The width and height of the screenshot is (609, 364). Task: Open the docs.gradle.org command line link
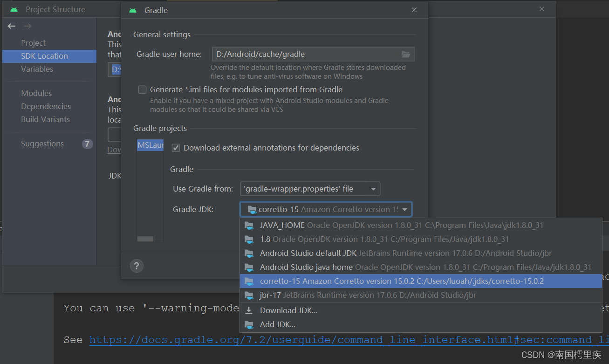point(349,340)
